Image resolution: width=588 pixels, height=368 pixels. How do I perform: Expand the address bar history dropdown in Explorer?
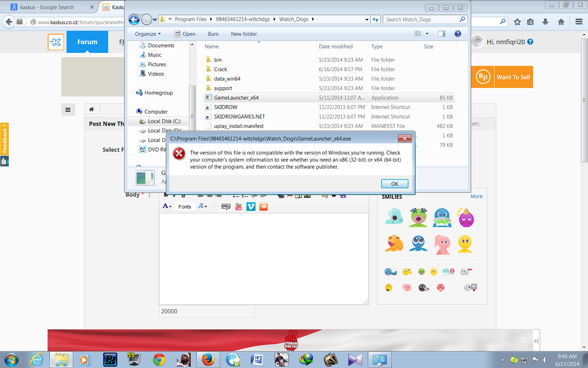click(x=367, y=20)
